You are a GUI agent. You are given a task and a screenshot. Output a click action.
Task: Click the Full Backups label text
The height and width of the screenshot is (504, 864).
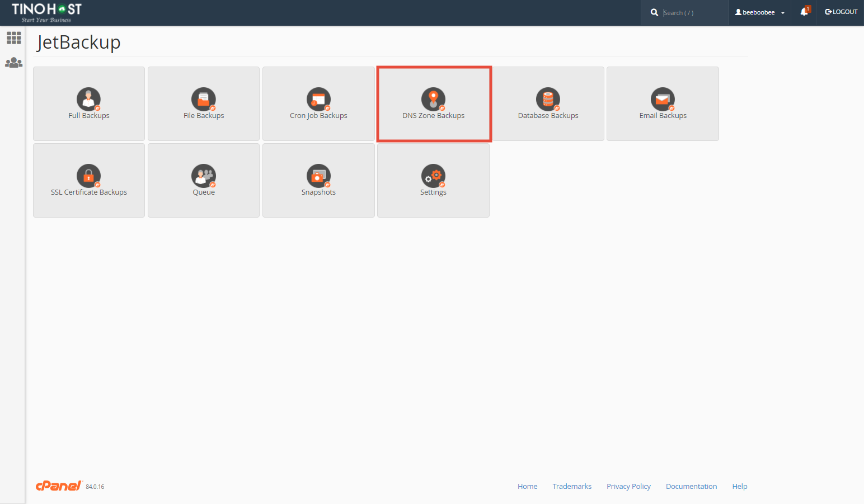click(x=89, y=116)
